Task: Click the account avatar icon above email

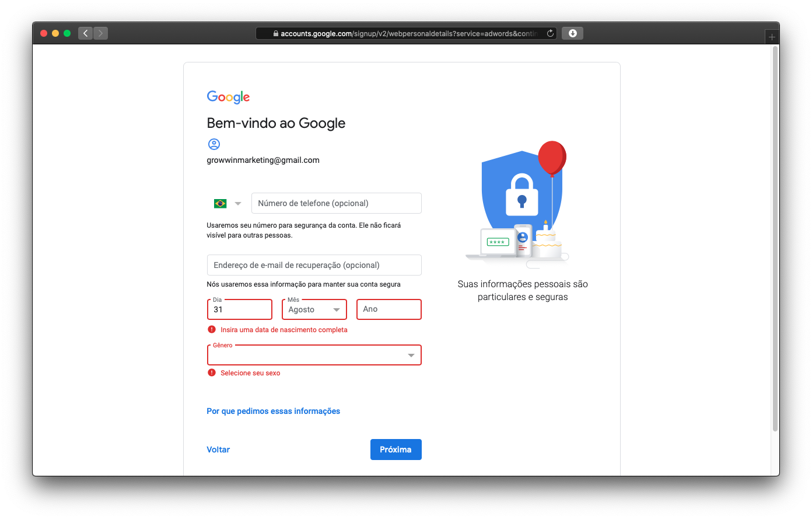Action: coord(214,144)
